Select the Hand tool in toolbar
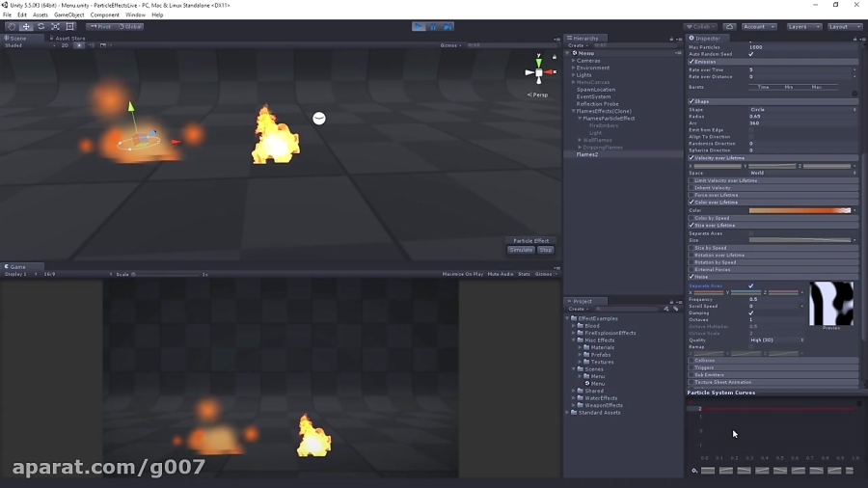Image resolution: width=868 pixels, height=488 pixels. [x=12, y=27]
